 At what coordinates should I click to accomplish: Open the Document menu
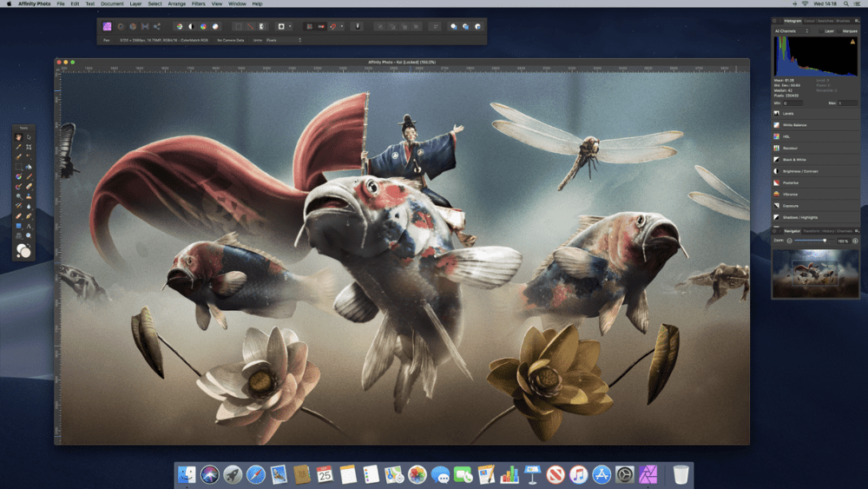click(112, 3)
